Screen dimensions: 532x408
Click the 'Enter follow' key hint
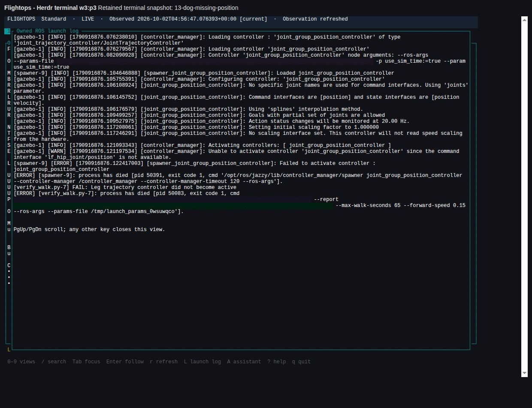click(125, 362)
